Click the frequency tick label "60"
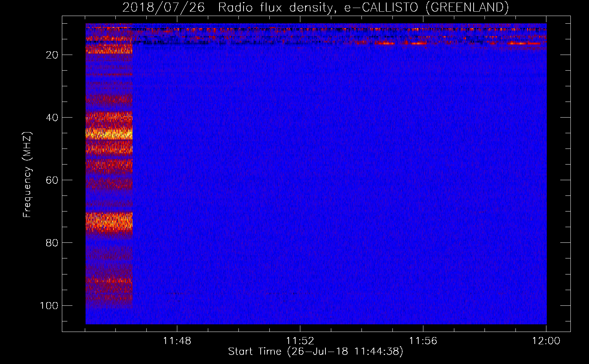Image resolution: width=589 pixels, height=364 pixels. [52, 180]
